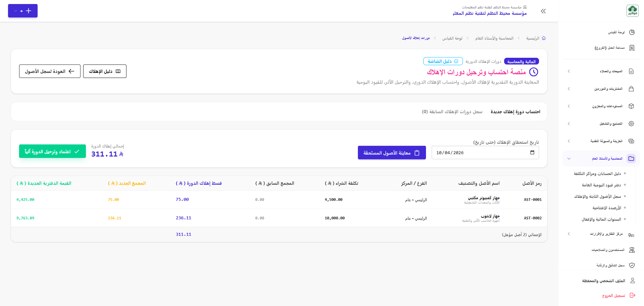Open workspace branches building icon
The height and width of the screenshot is (306, 644).
pyautogui.click(x=632, y=48)
